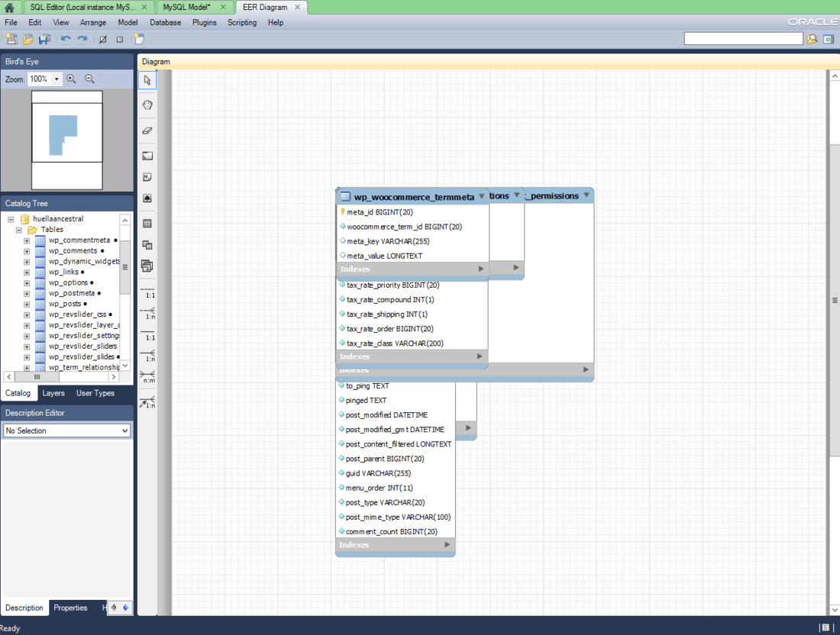This screenshot has height=635, width=840.
Task: Select the meta_id BIGINT(20) column row
Action: [412, 212]
